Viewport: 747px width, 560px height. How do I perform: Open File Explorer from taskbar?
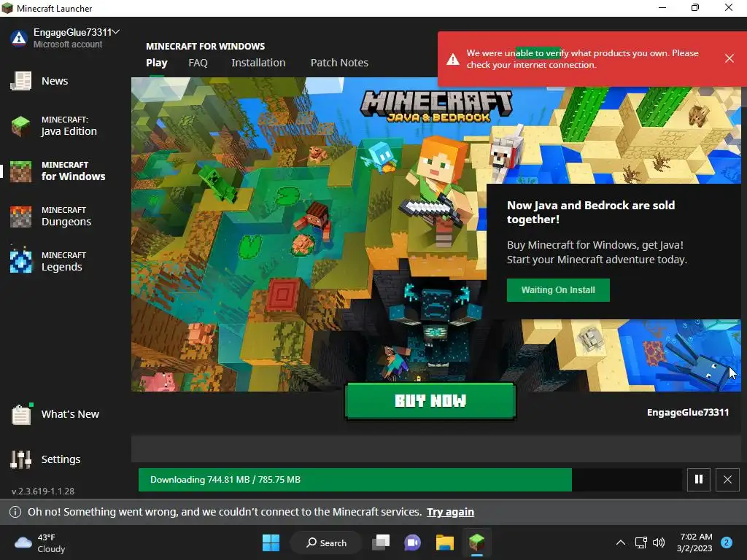(444, 542)
